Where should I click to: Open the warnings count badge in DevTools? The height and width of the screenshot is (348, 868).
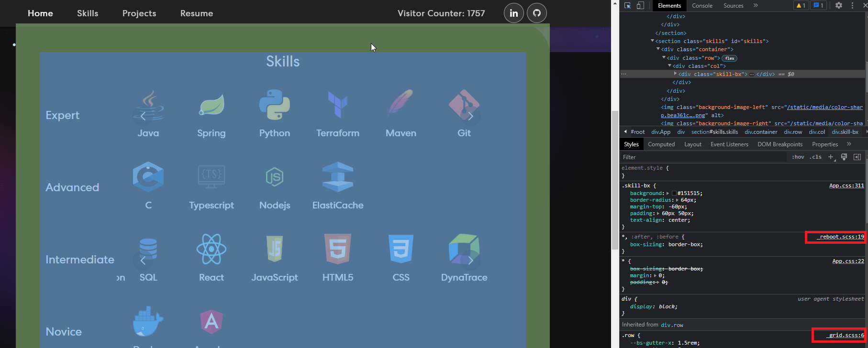click(801, 5)
